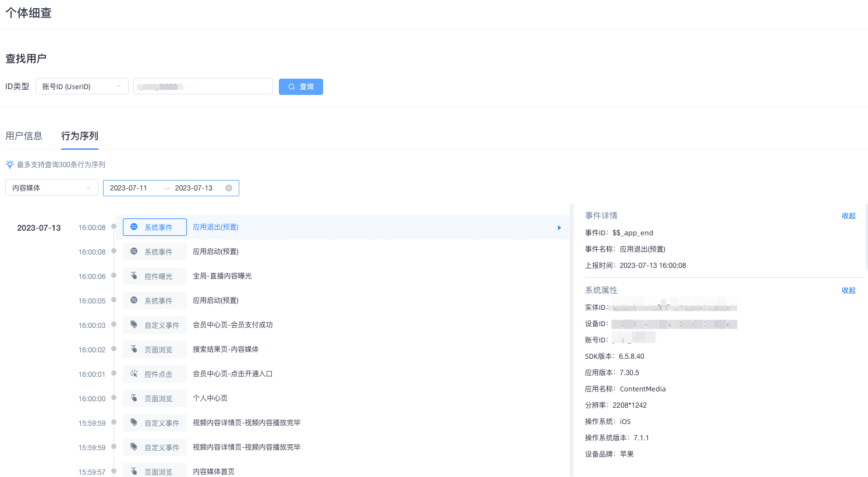
Task: Click the 操作系统 value iOS
Action: (x=625, y=422)
